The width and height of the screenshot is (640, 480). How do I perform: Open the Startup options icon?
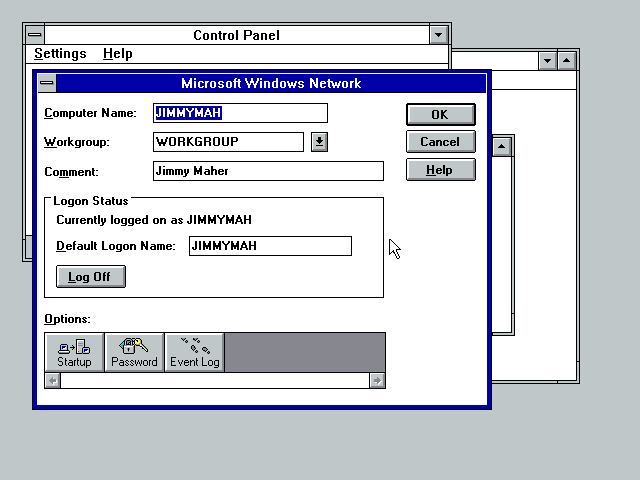coord(74,352)
